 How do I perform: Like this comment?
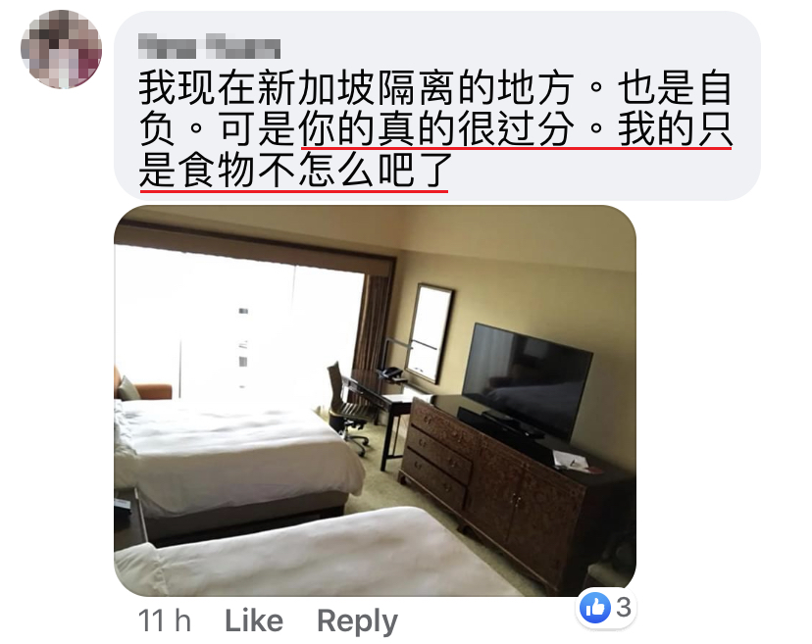click(254, 620)
